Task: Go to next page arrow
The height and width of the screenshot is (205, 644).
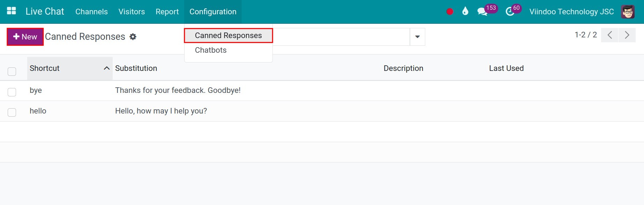Action: click(627, 35)
